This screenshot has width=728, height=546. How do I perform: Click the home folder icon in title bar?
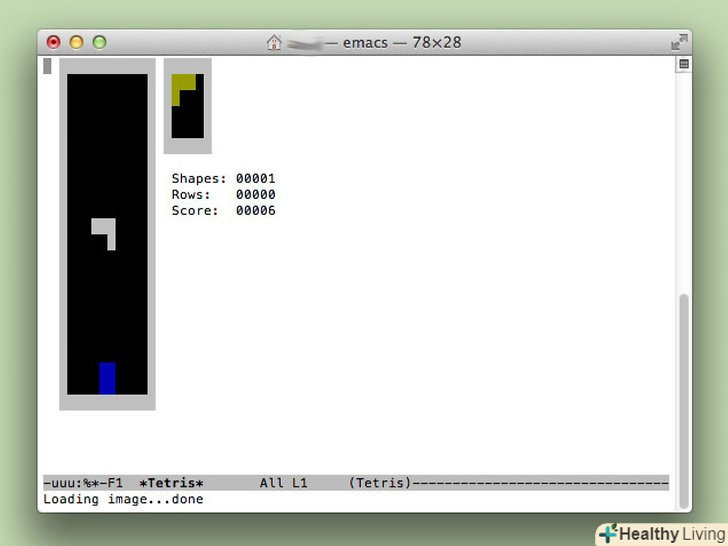274,42
